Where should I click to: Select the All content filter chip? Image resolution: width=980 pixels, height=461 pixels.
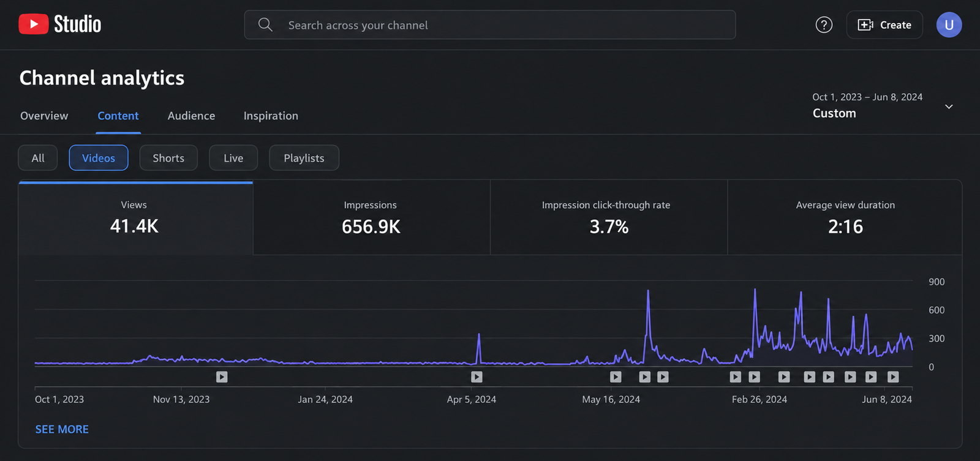38,158
